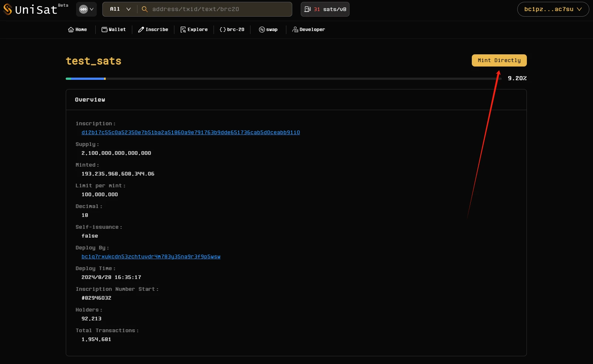Click the Home house icon
This screenshot has width=593, height=364.
click(x=71, y=30)
